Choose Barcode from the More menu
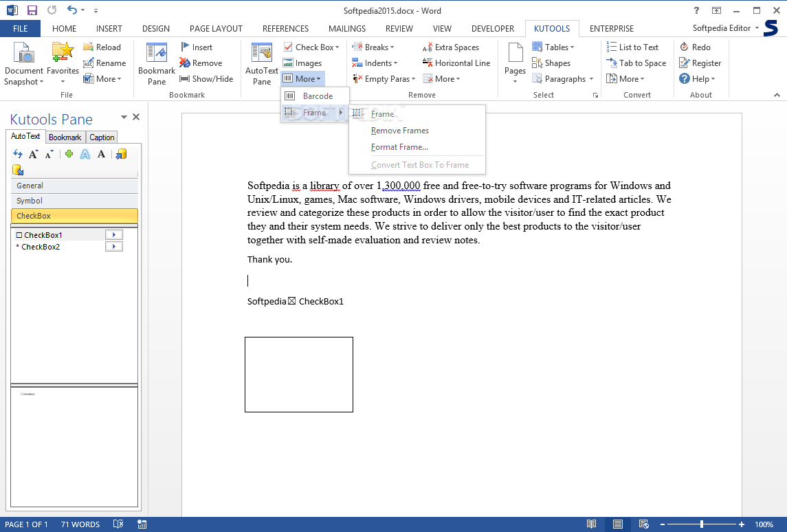The image size is (787, 532). 315,96
